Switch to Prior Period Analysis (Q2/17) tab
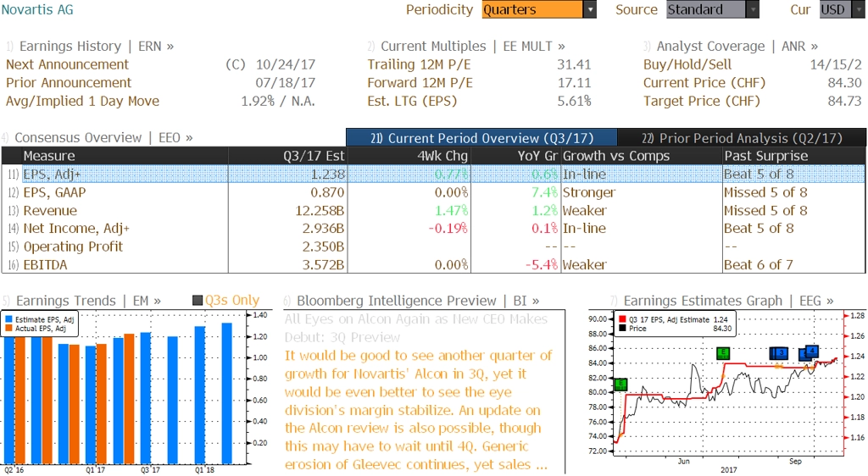This screenshot has height=476, width=868. point(742,138)
